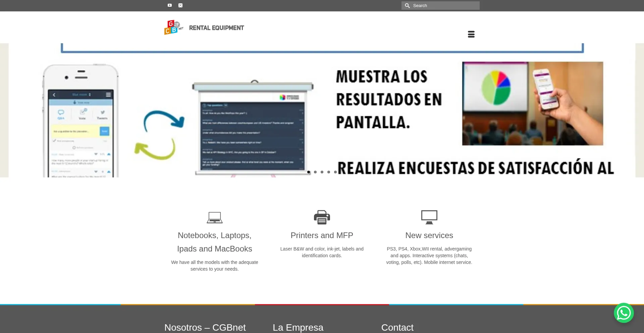Click the search magnifier icon
Image resolution: width=644 pixels, height=333 pixels.
point(407,6)
